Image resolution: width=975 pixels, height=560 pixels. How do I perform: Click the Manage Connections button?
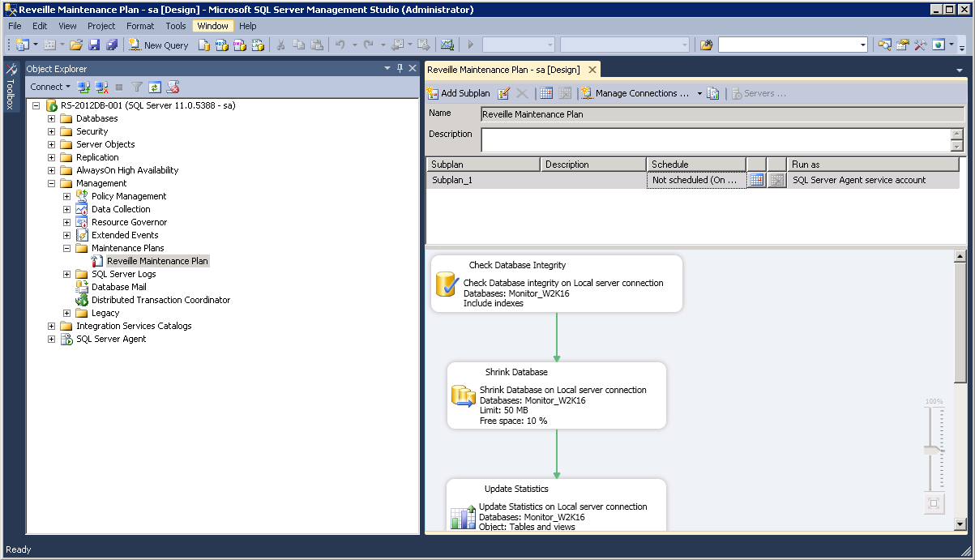tap(635, 93)
